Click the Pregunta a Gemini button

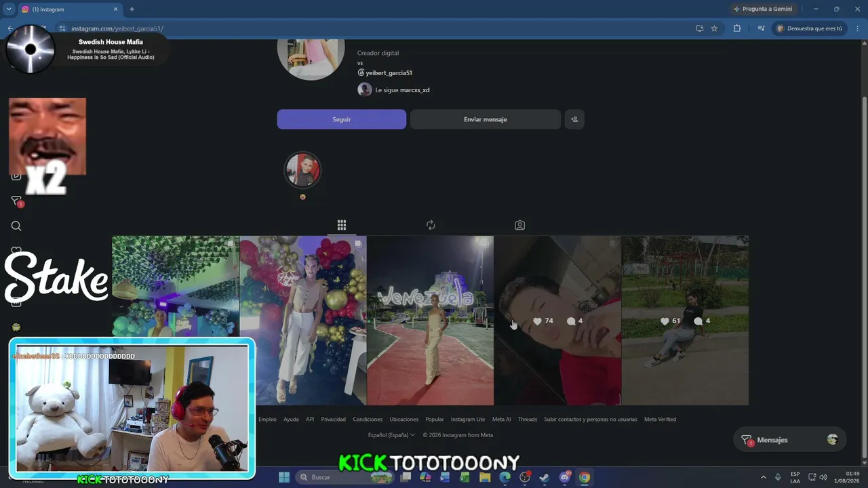[x=763, y=9]
